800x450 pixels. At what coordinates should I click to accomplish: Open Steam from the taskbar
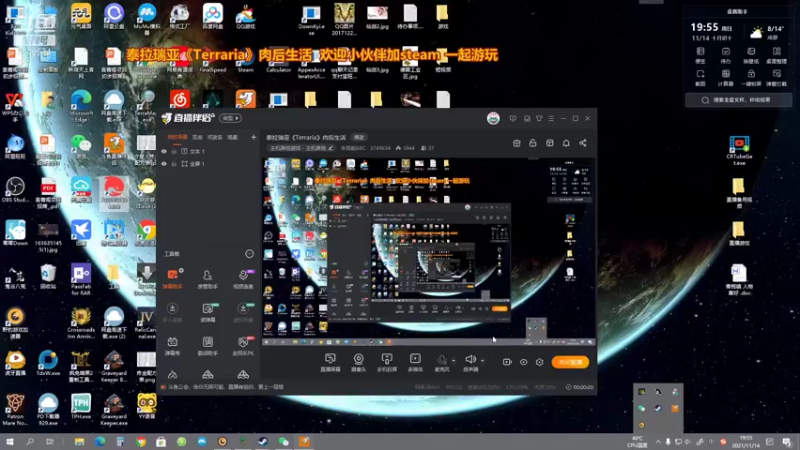click(x=263, y=442)
